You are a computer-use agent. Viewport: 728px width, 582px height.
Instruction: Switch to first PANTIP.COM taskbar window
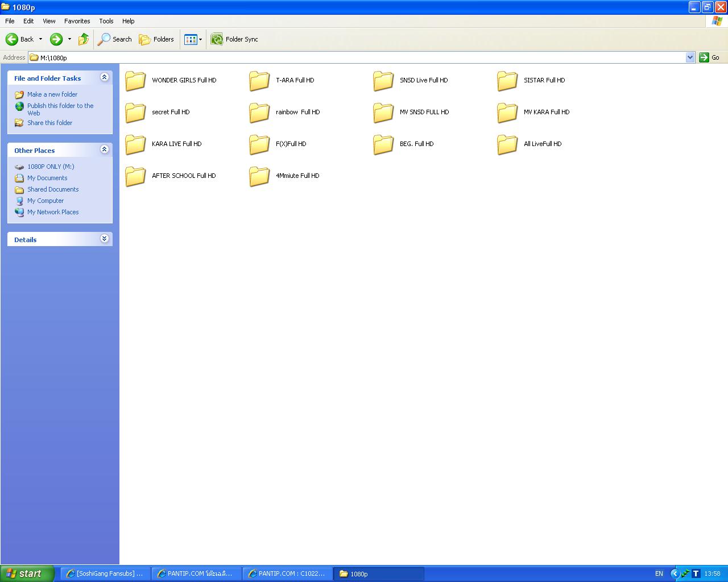[x=196, y=573]
